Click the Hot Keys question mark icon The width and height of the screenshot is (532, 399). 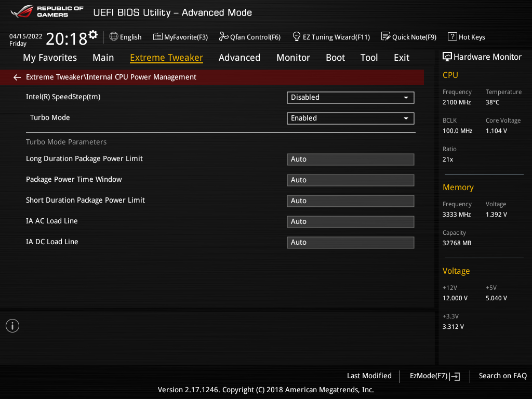pyautogui.click(x=453, y=36)
